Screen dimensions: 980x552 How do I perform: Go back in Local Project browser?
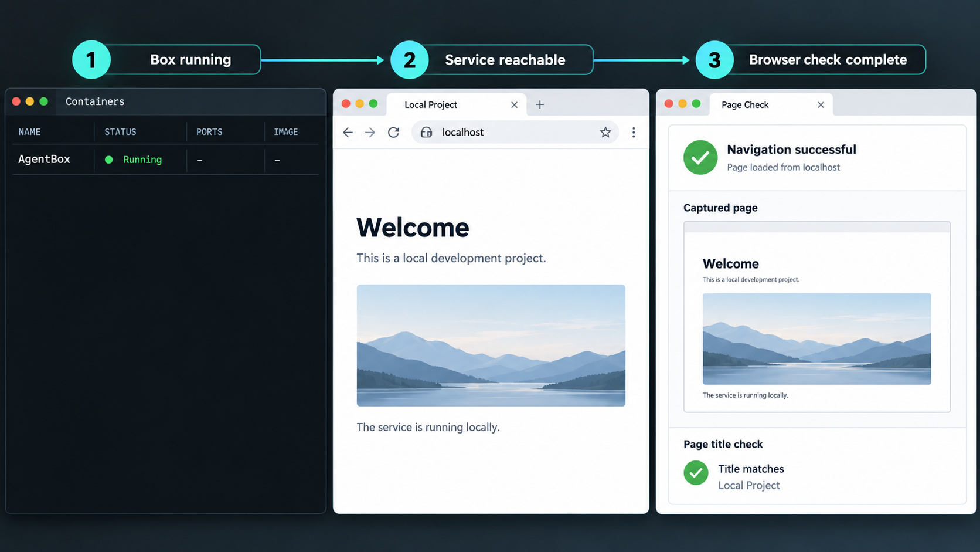(x=348, y=133)
